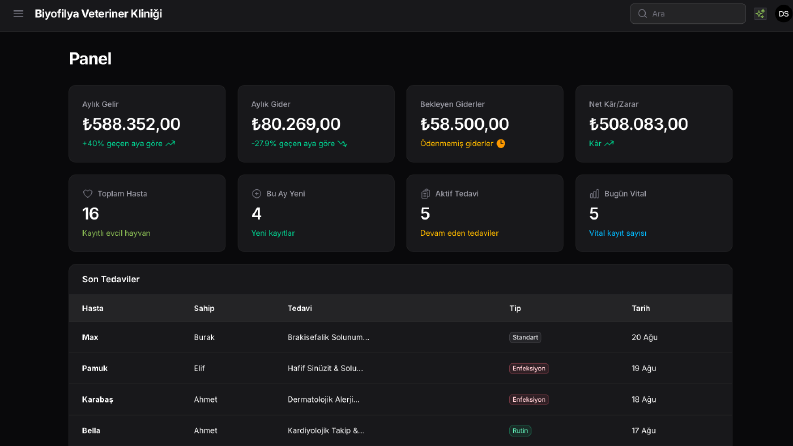793x446 pixels.
Task: Sort by the Sahip column header
Action: click(204, 308)
